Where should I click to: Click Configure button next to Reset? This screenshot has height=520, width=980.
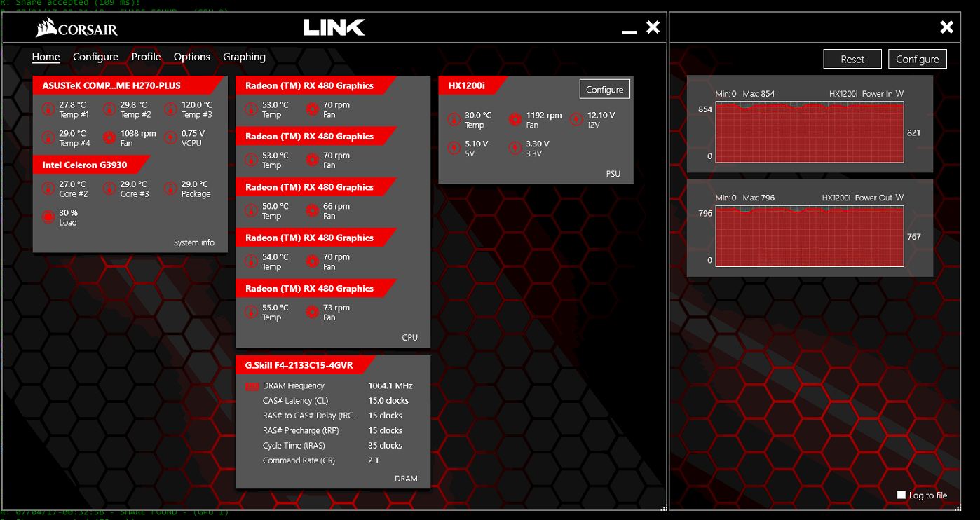918,60
